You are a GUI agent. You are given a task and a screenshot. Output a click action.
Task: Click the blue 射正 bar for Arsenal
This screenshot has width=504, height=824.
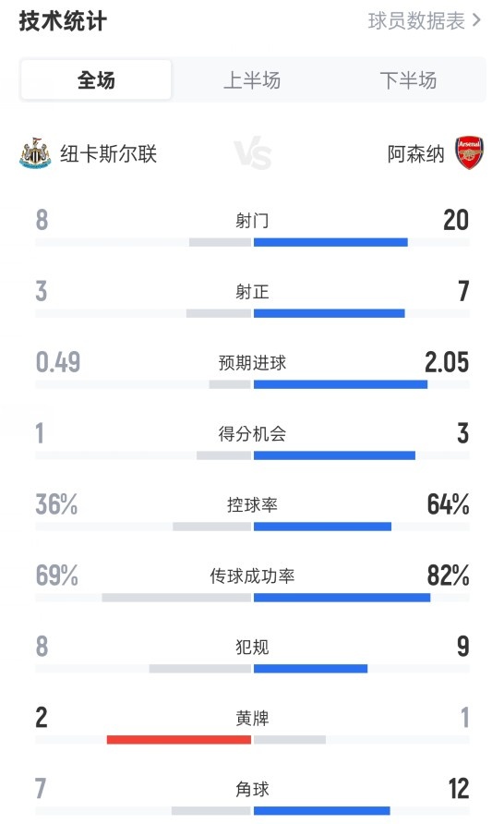coord(330,313)
